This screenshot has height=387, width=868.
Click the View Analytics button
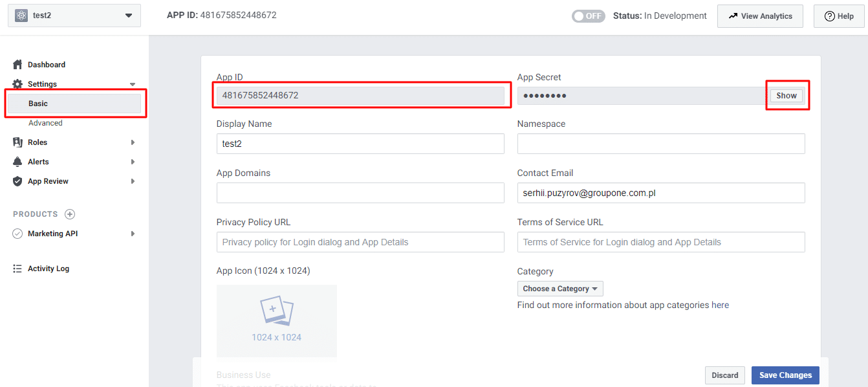coord(759,16)
